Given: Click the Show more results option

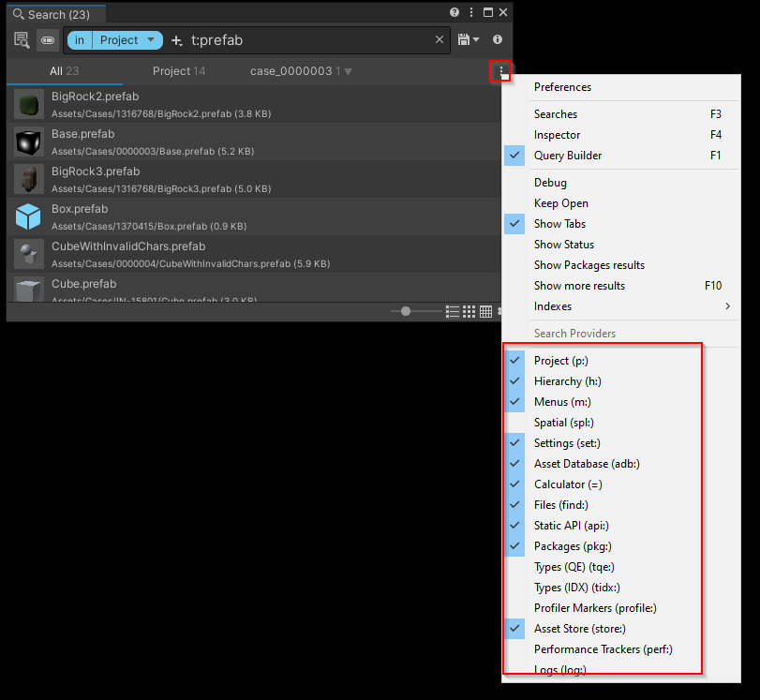Looking at the screenshot, I should pos(579,286).
